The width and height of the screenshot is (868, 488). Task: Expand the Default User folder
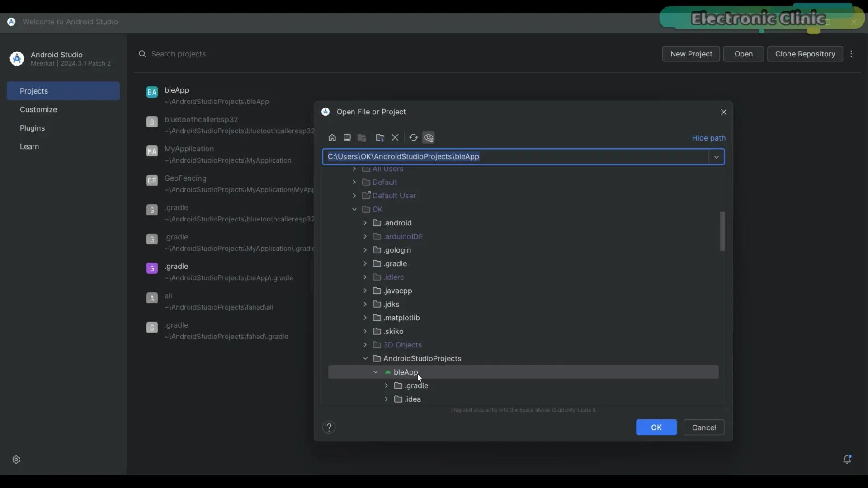click(x=354, y=196)
